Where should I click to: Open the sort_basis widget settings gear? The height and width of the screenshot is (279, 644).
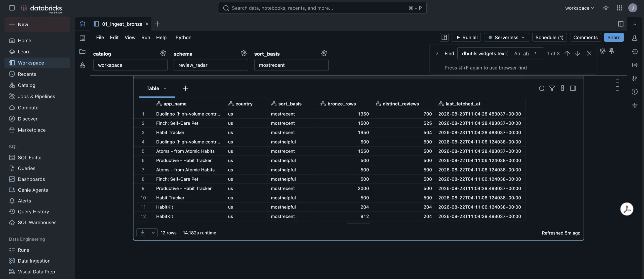[x=324, y=53]
